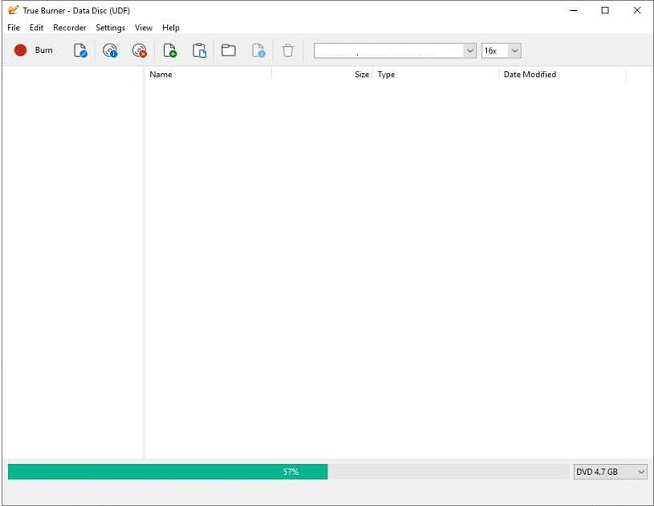
Task: Click the new folder icon
Action: click(228, 50)
